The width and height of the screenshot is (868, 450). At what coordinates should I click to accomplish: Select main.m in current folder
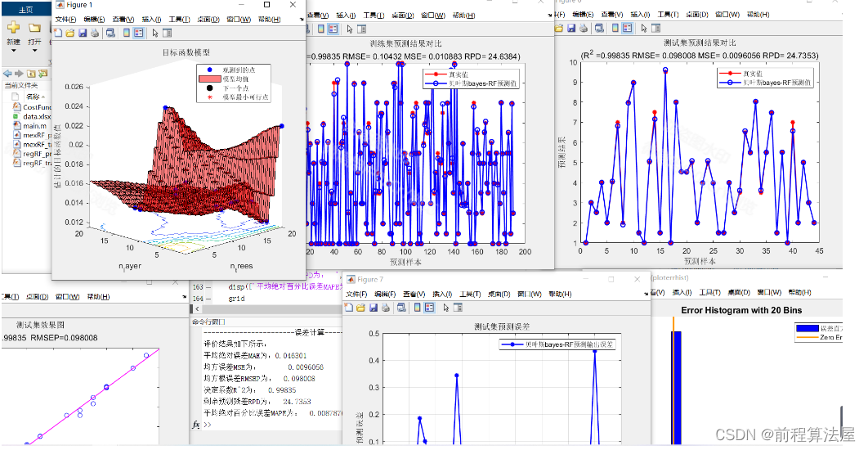point(29,126)
